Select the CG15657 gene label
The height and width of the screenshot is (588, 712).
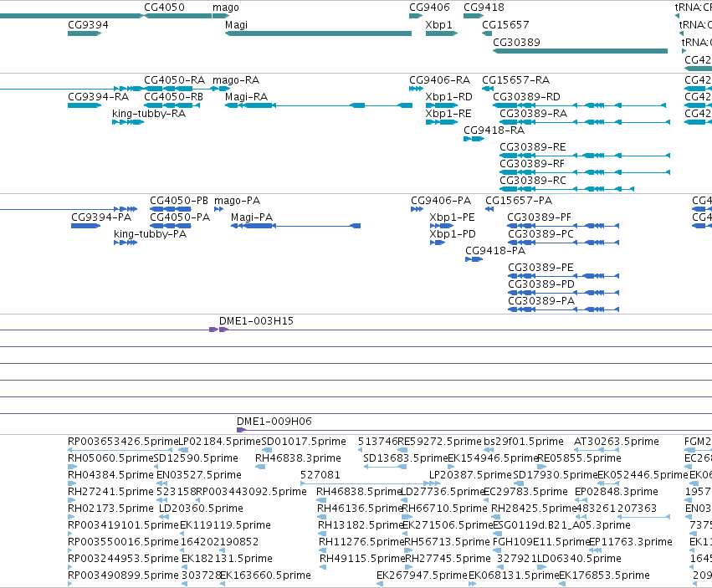coord(505,24)
